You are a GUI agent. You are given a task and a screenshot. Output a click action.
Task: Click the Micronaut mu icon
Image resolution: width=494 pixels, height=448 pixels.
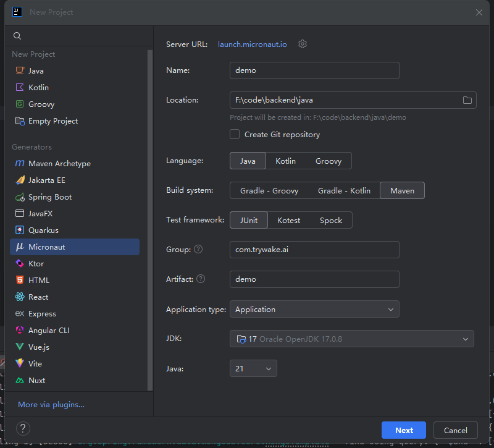[x=20, y=247]
